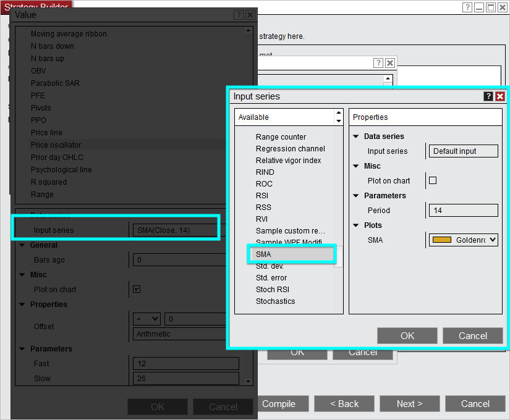This screenshot has width=510, height=420.
Task: Select Relative vigor index indicator
Action: coord(288,160)
